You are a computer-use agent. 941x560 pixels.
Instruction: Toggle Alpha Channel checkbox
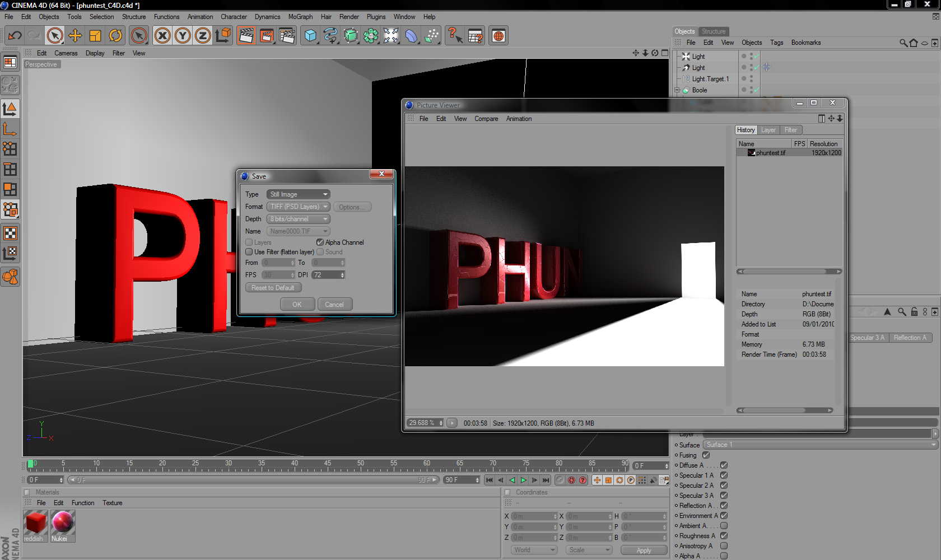tap(320, 242)
